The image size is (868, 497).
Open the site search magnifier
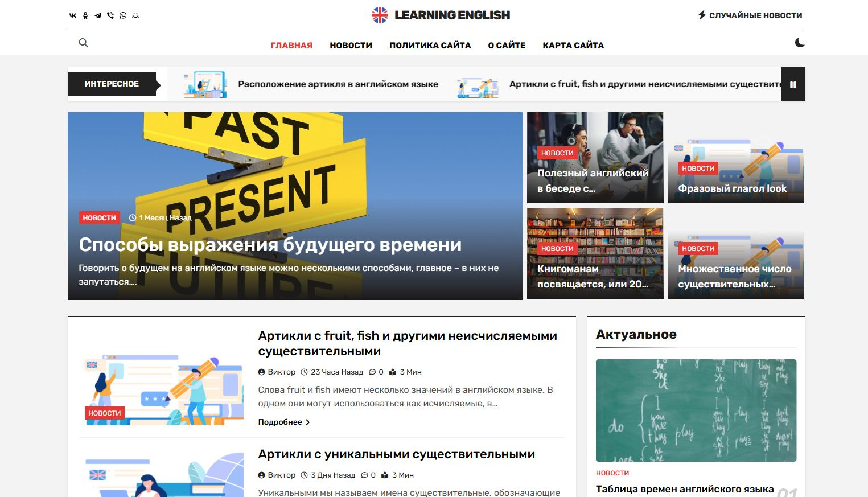click(84, 43)
